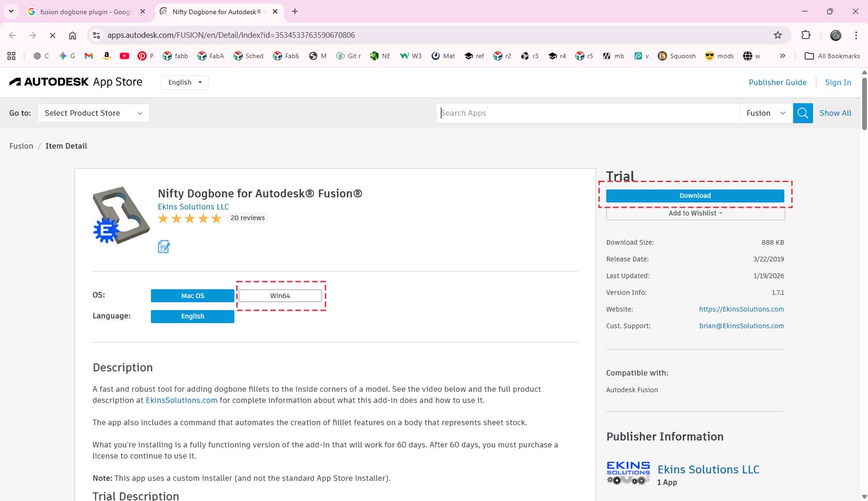Open the Add to Wishlist dropdown
This screenshot has height=501, width=868.
695,213
